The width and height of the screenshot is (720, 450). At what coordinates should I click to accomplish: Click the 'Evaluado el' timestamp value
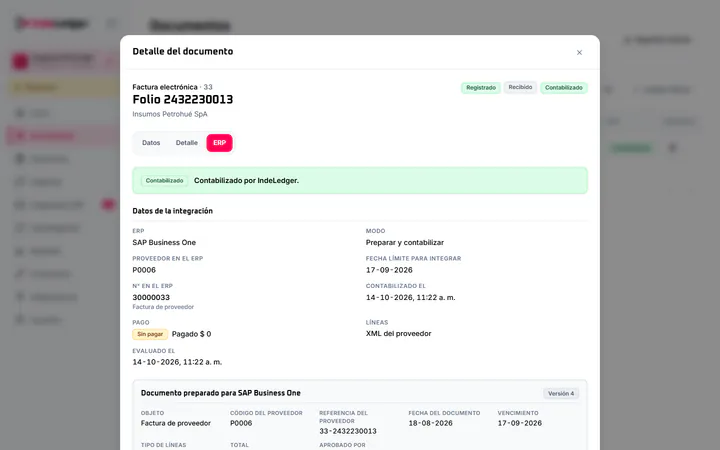[177, 362]
